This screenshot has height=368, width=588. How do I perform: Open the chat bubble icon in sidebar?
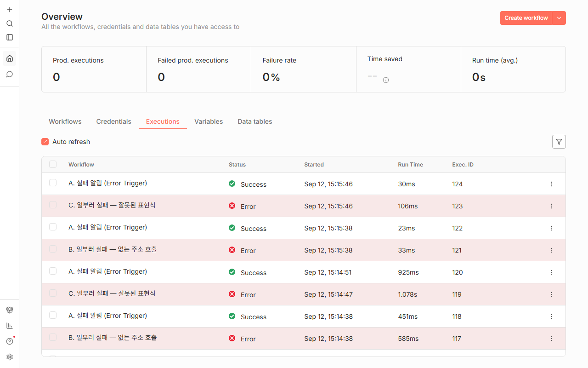pyautogui.click(x=10, y=74)
